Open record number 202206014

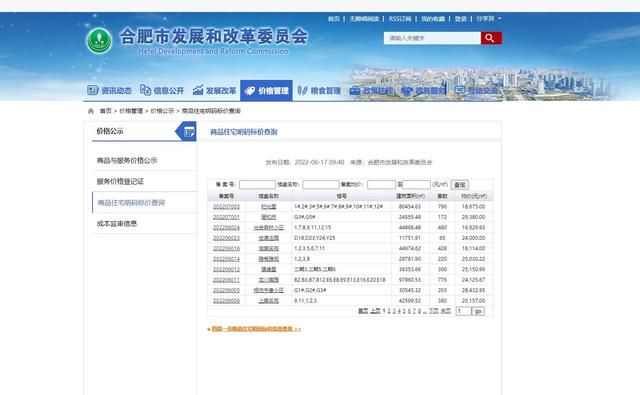[x=226, y=259]
